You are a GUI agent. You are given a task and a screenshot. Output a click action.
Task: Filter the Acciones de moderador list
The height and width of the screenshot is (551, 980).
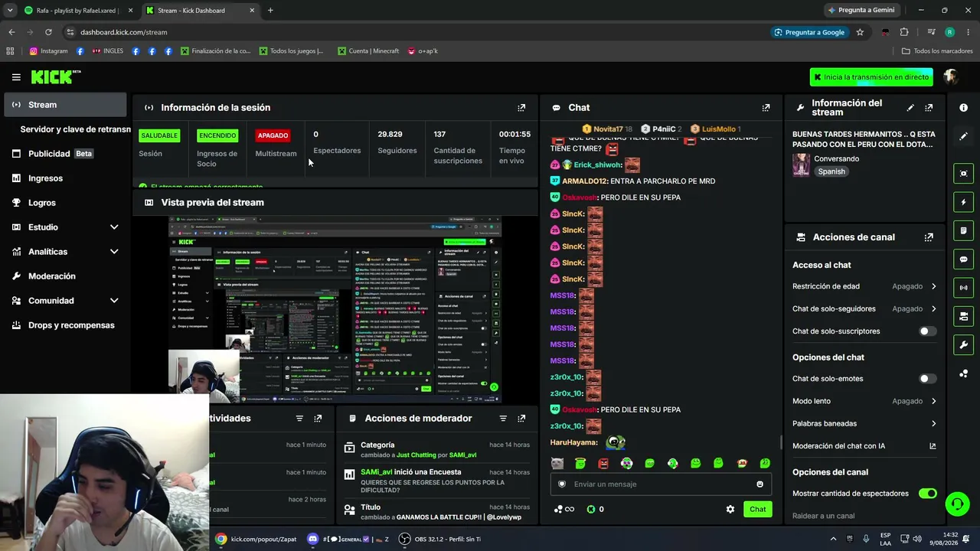point(503,419)
